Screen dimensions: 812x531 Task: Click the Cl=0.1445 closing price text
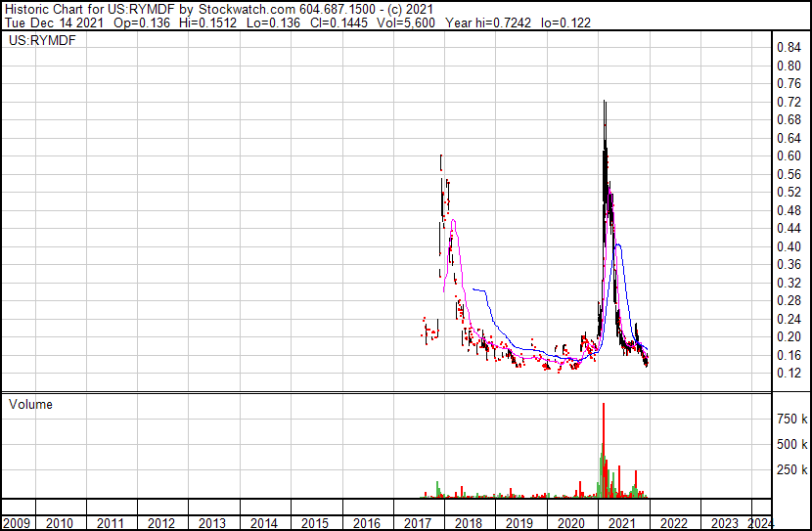(338, 22)
